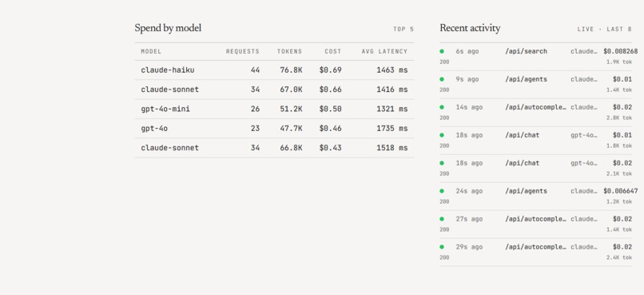Click the 44 requests cell

pyautogui.click(x=255, y=70)
